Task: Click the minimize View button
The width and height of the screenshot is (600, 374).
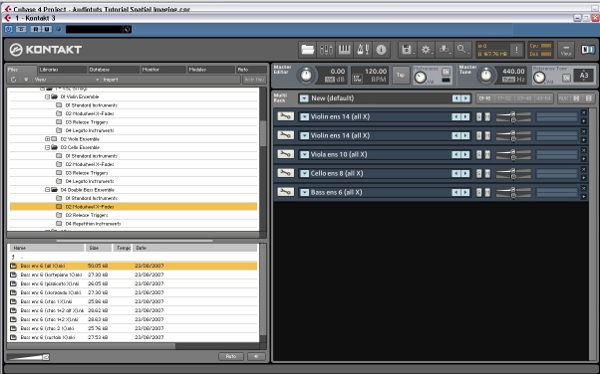Action: coord(566,50)
